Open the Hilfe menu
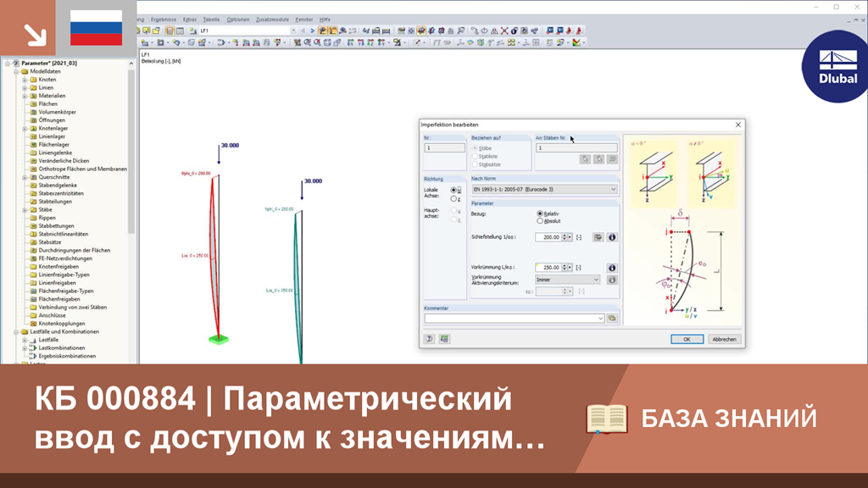868x488 pixels. (325, 19)
